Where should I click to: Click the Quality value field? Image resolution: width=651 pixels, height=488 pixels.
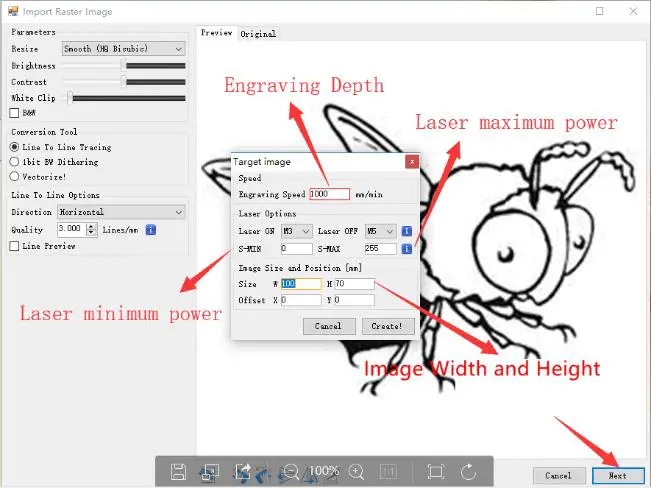tap(73, 229)
